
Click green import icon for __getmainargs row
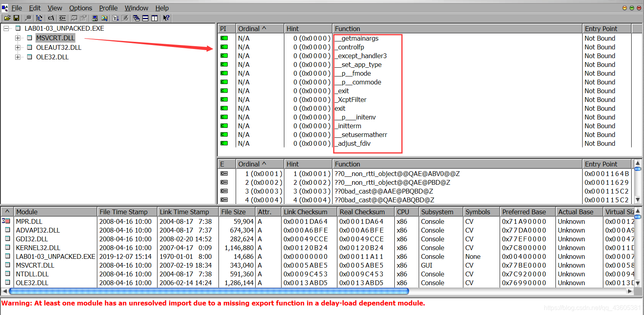coord(224,38)
